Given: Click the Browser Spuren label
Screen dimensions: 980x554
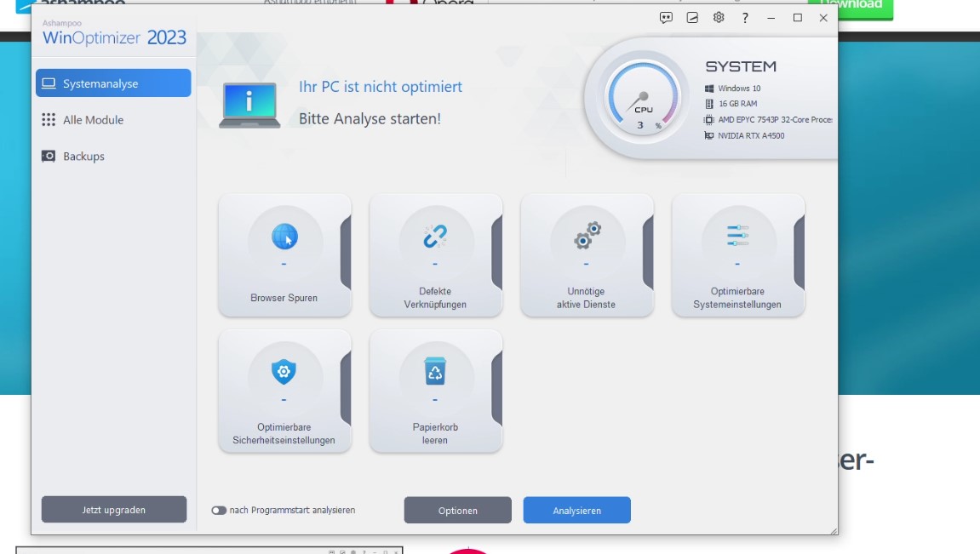Looking at the screenshot, I should (x=284, y=298).
